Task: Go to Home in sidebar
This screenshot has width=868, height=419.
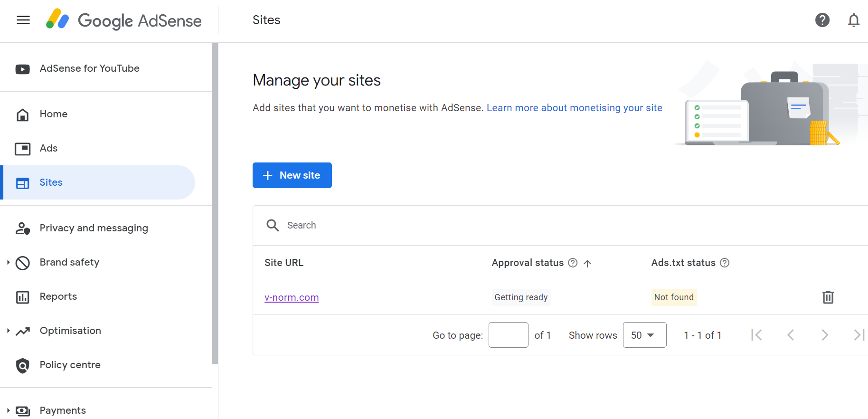Action: coord(54,114)
